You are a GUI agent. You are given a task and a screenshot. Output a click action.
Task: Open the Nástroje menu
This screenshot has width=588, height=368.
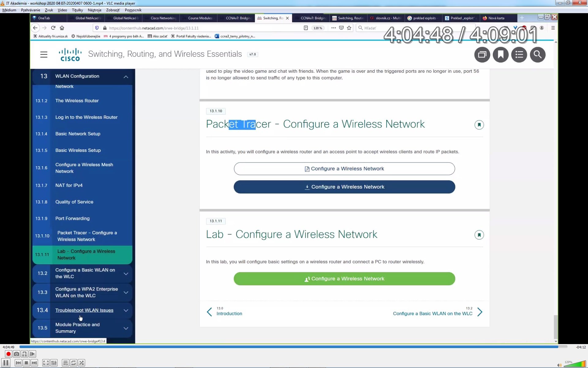click(95, 10)
